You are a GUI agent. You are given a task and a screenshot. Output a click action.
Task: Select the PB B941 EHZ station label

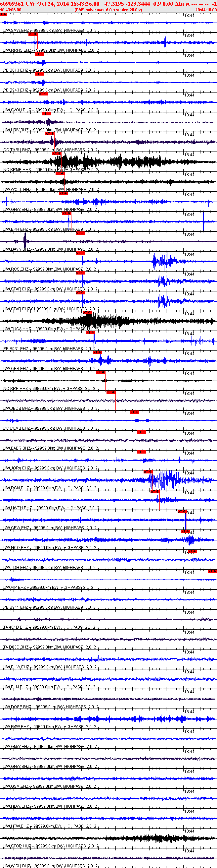pos(50,607)
